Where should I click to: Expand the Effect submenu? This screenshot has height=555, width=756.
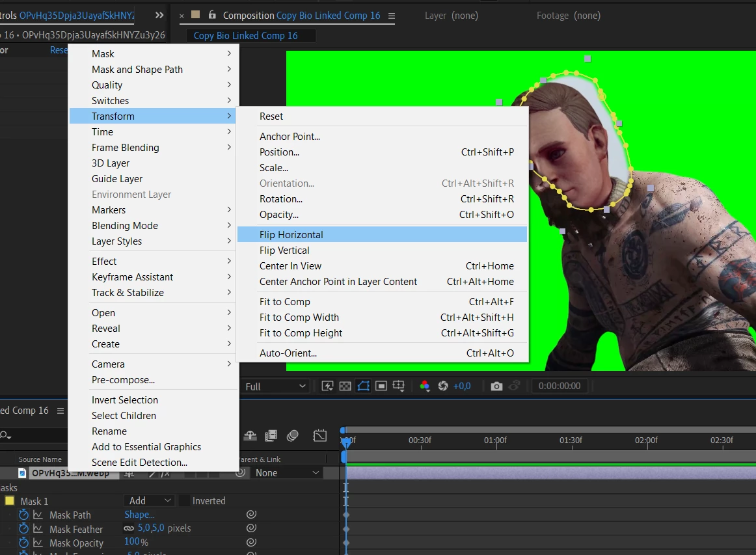[153, 261]
